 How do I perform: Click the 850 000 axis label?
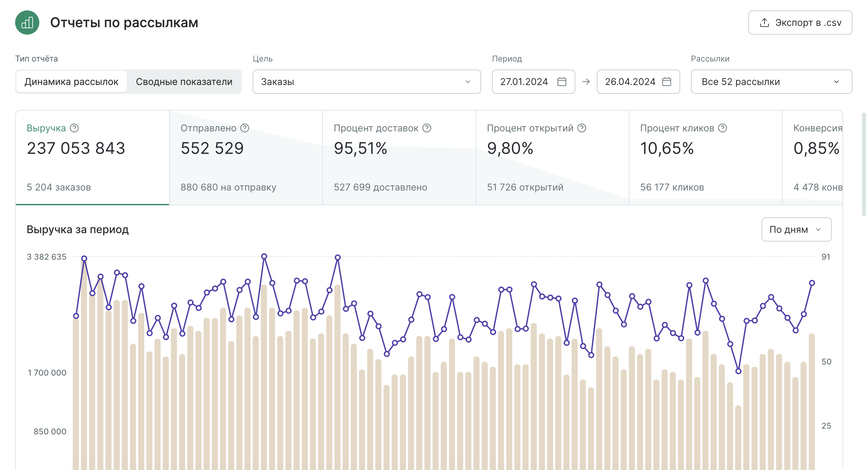point(50,432)
